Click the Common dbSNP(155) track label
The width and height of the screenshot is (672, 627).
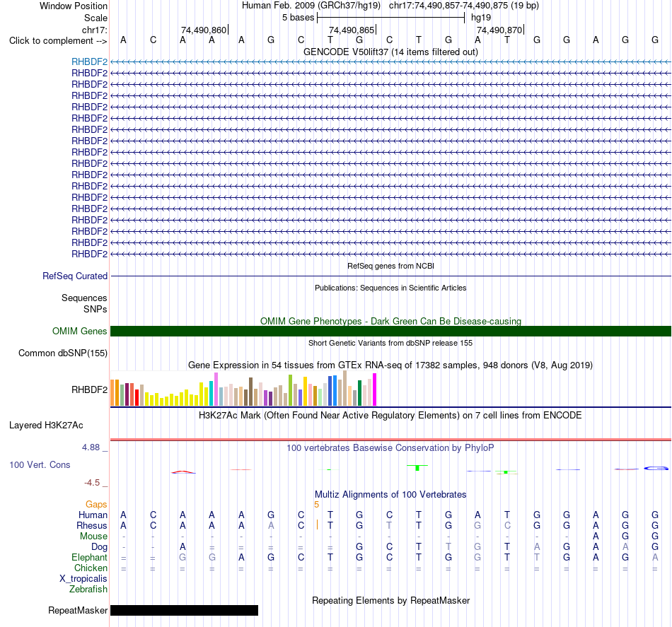[x=62, y=353]
